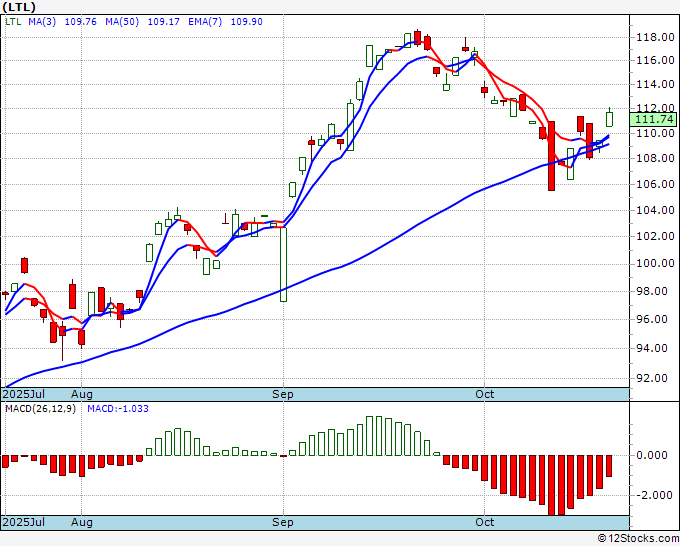Select the EMA(7) indicator label
This screenshot has width=680, height=546.
point(205,22)
